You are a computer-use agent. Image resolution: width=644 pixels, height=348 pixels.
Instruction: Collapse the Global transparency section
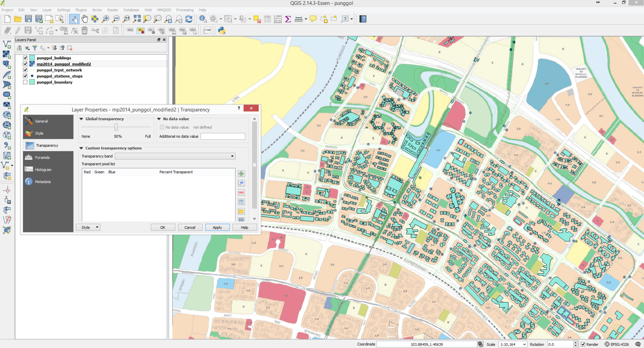(81, 119)
